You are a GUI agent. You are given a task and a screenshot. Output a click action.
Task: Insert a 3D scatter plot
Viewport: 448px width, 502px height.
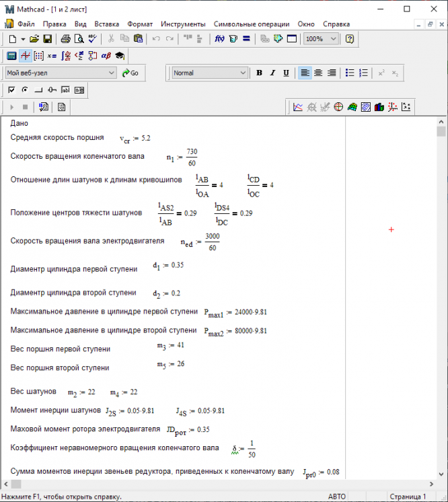[393, 107]
